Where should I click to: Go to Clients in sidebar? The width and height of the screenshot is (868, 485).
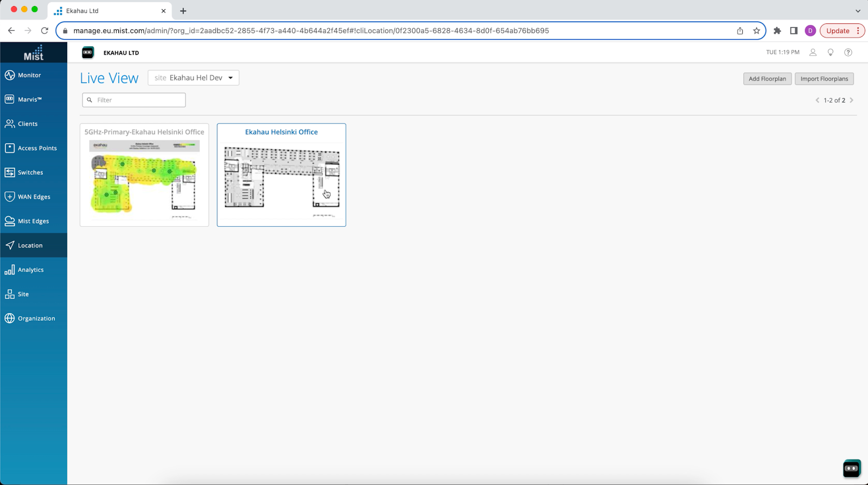[x=34, y=124]
